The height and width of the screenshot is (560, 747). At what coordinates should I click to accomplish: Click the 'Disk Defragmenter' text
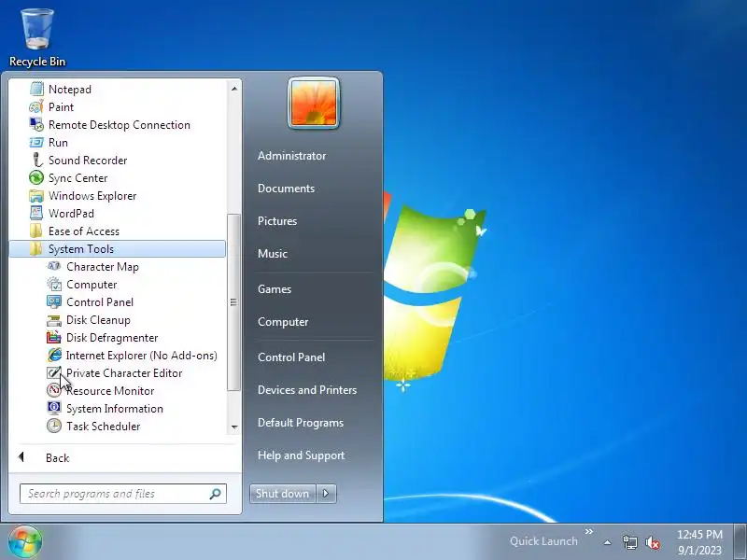(x=112, y=337)
